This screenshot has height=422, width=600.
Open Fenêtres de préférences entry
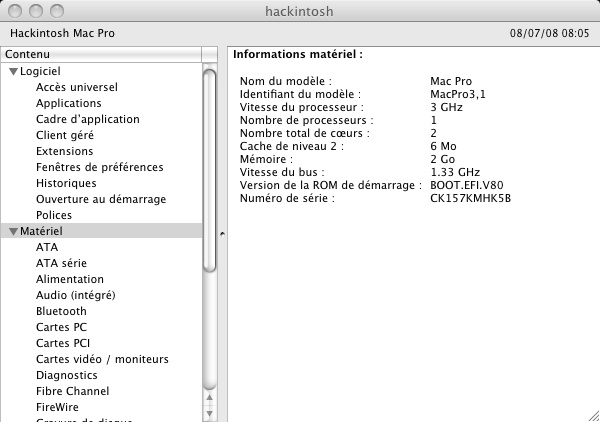[99, 167]
